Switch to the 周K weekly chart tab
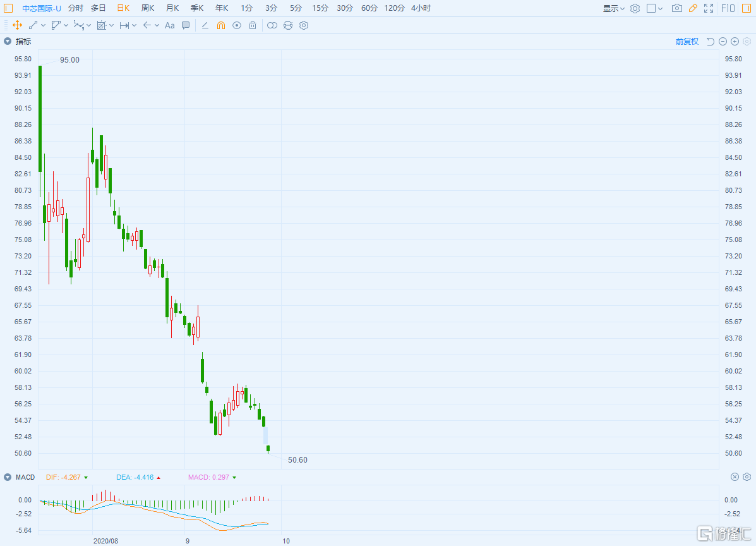The image size is (756, 546). 148,8
